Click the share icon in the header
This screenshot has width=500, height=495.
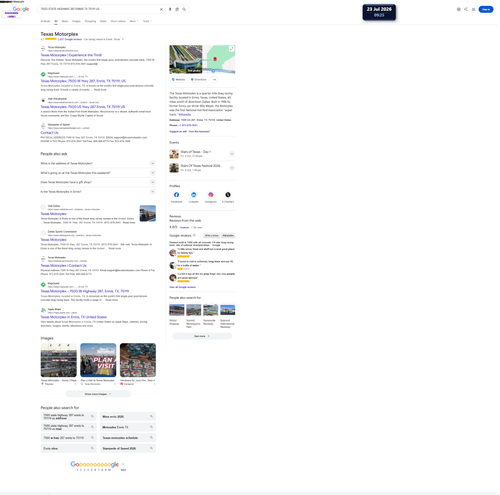[x=466, y=9]
